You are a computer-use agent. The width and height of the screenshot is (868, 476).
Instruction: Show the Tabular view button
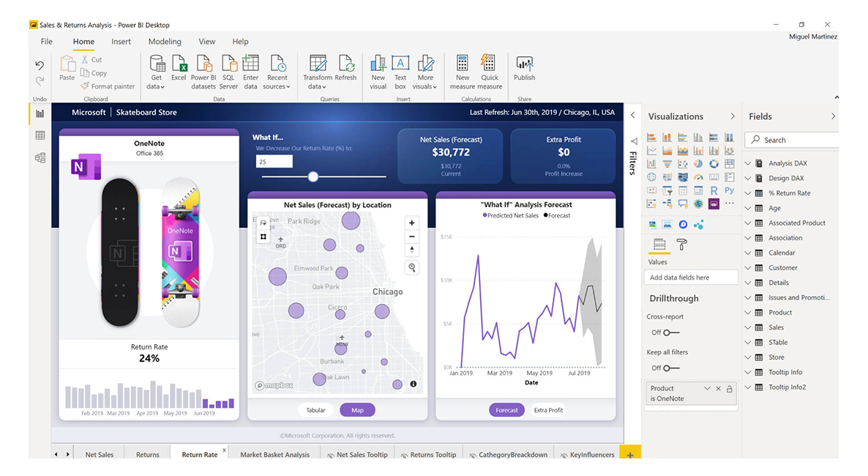(315, 410)
